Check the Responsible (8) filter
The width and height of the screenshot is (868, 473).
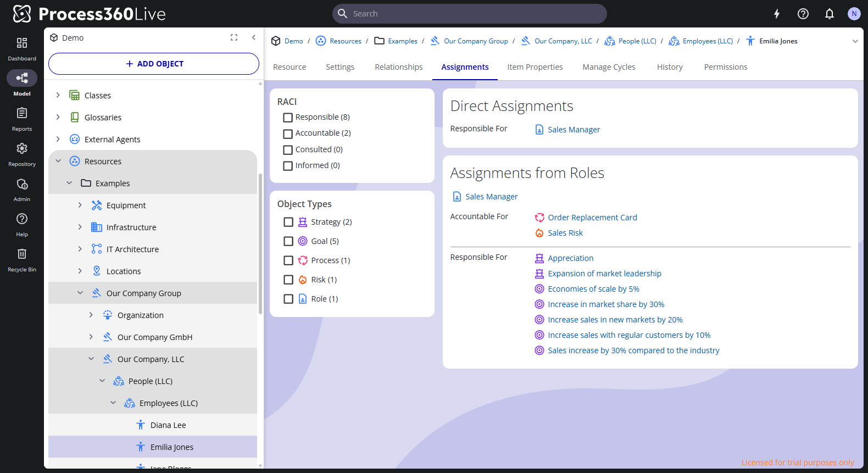point(288,118)
